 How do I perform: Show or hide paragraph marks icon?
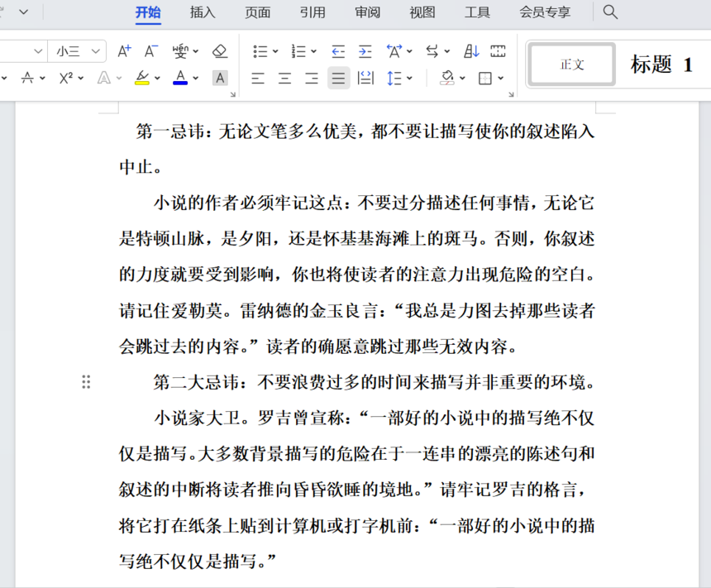point(498,51)
